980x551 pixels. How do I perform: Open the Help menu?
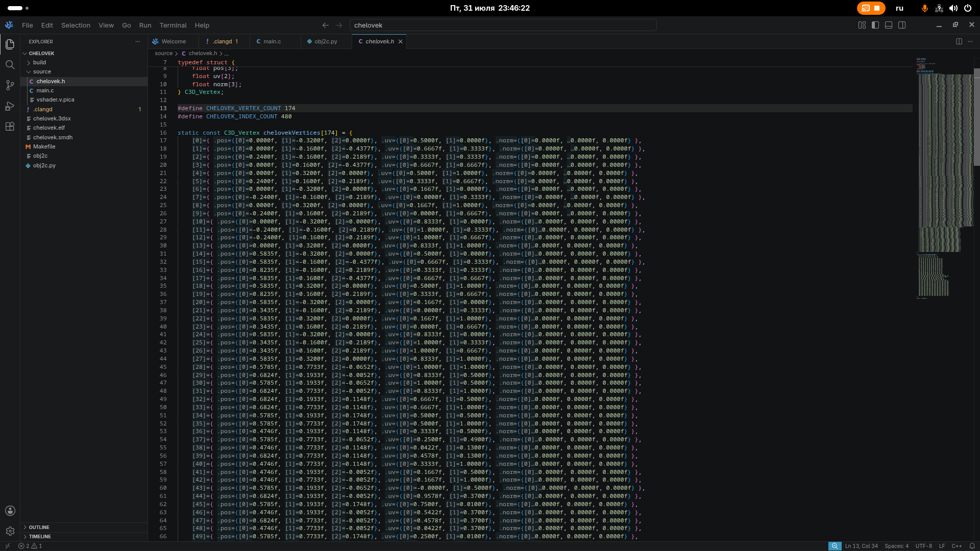202,25
